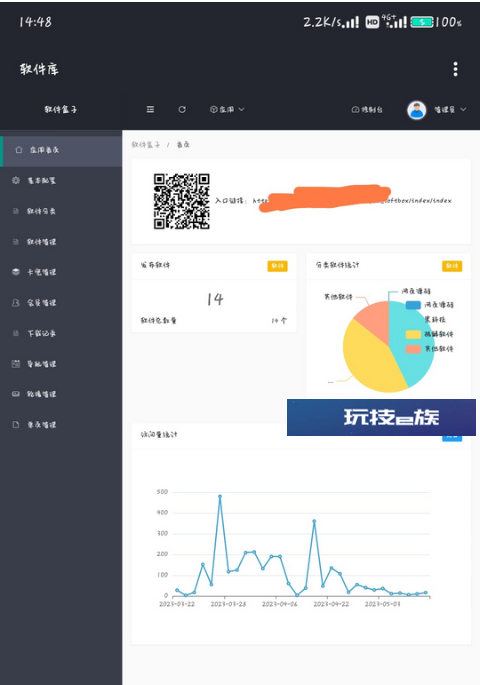Click the gear icon for 基本配置

coord(16,180)
